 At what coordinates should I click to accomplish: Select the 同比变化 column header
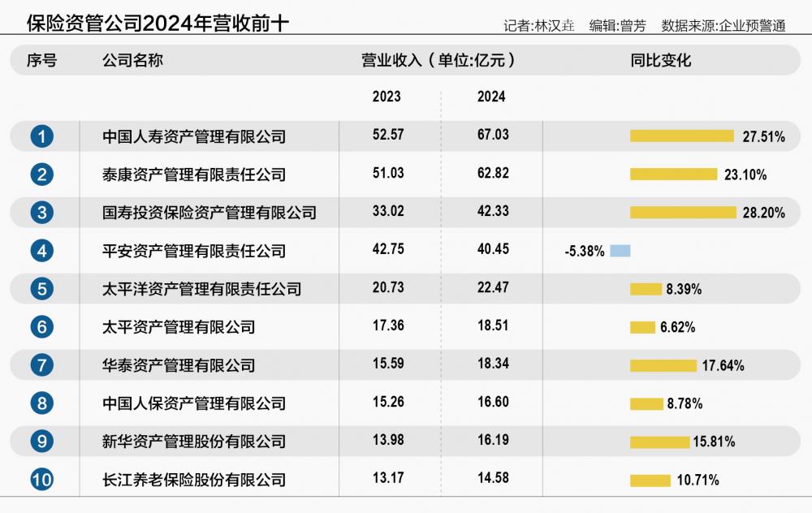point(661,61)
